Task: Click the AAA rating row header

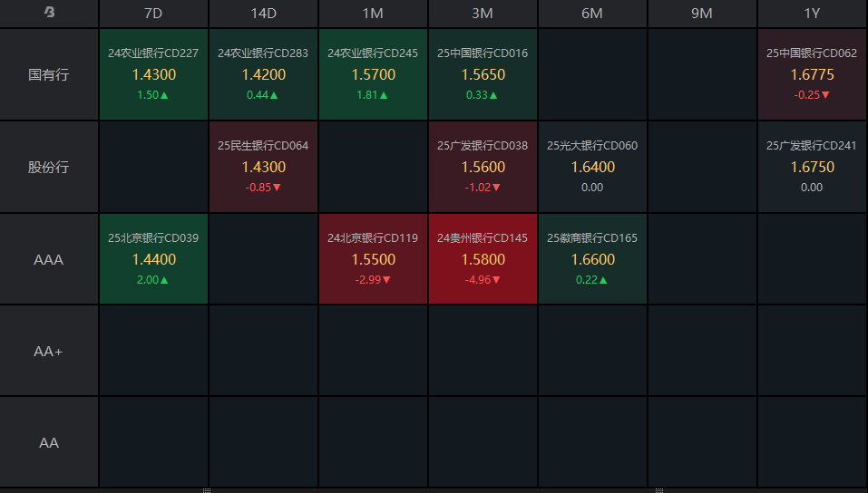Action: (49, 259)
